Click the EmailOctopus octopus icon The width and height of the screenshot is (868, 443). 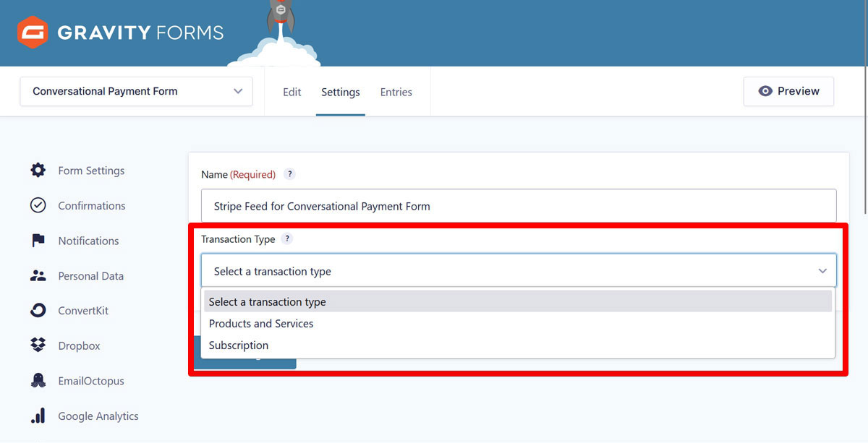point(38,381)
